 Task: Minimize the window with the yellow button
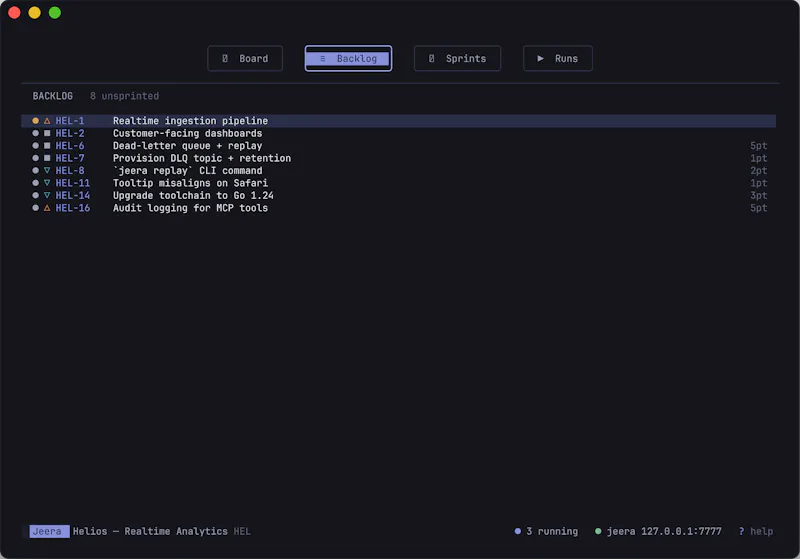(35, 13)
